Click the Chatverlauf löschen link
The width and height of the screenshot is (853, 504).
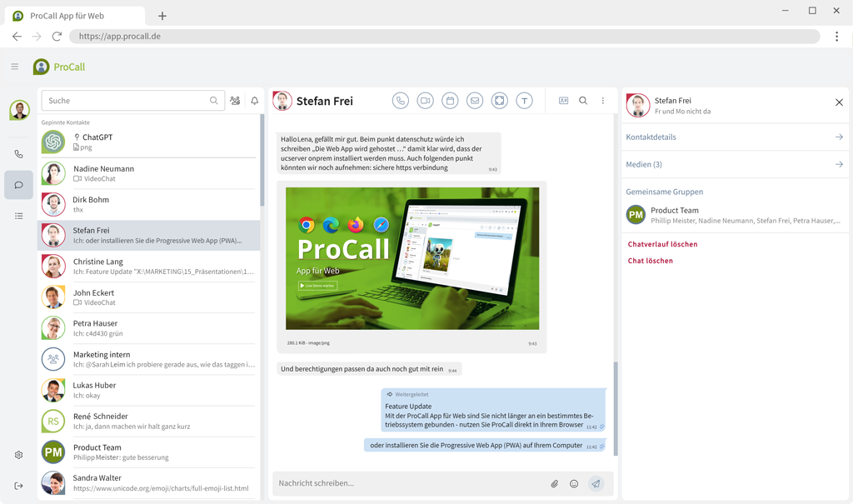coord(662,244)
